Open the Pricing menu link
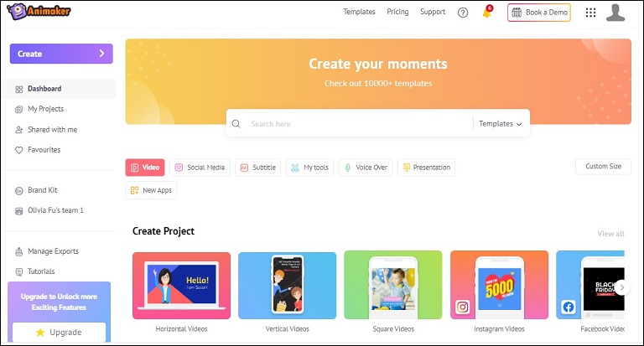The height and width of the screenshot is (346, 644). 397,12
